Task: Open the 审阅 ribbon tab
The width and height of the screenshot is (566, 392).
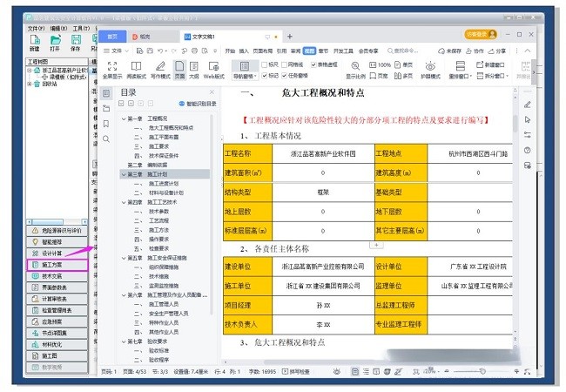Action: 296,51
